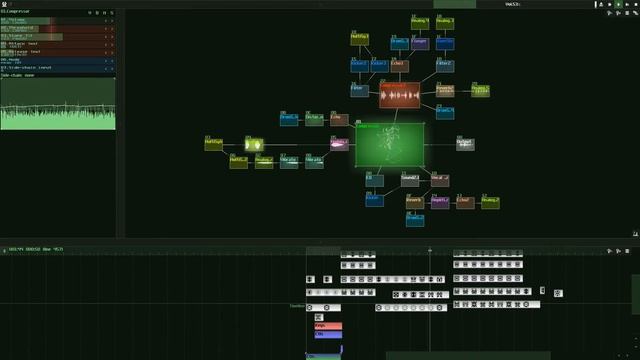Select the Vocal filter module
The image size is (640, 360).
(440, 180)
